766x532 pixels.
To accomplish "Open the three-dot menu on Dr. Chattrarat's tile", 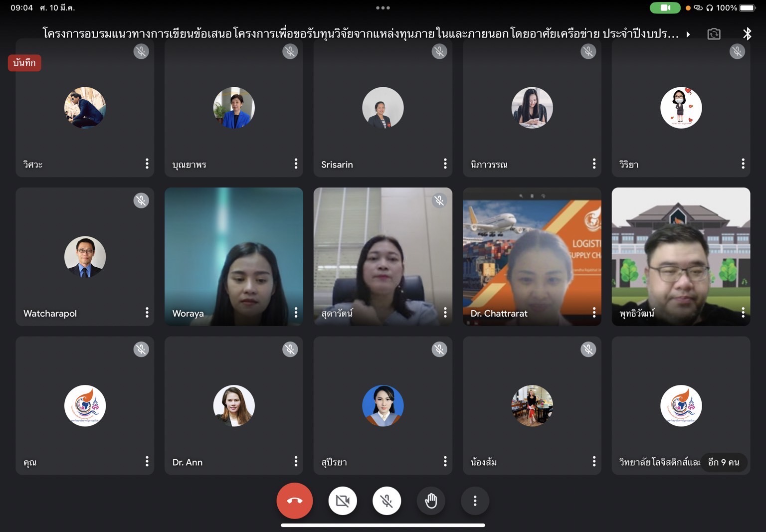I will pyautogui.click(x=593, y=313).
